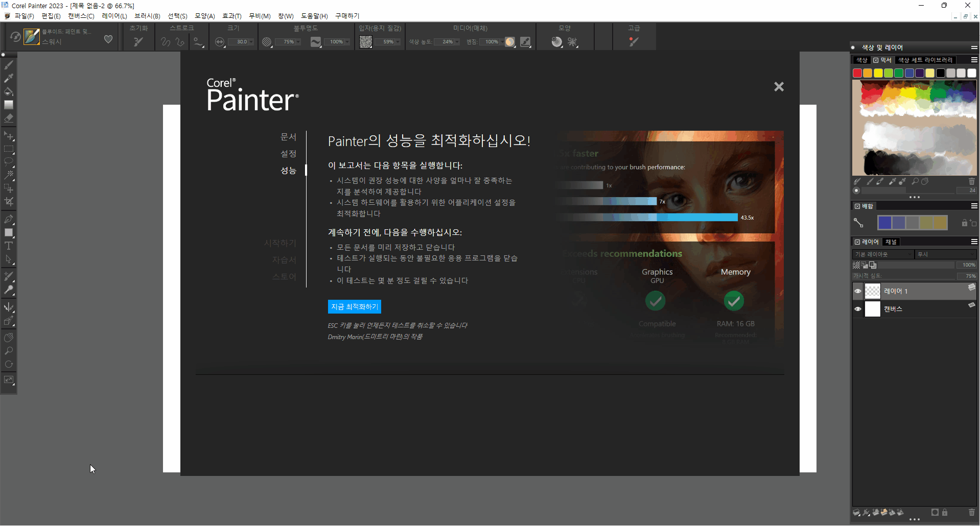Select the 성능 section in welcome dialog
This screenshot has height=526, width=980.
point(288,171)
